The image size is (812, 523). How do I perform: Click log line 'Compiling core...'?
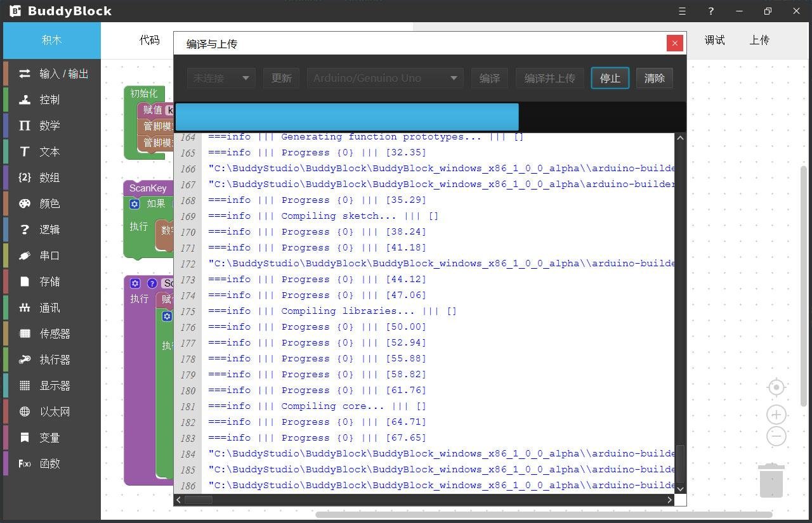317,406
